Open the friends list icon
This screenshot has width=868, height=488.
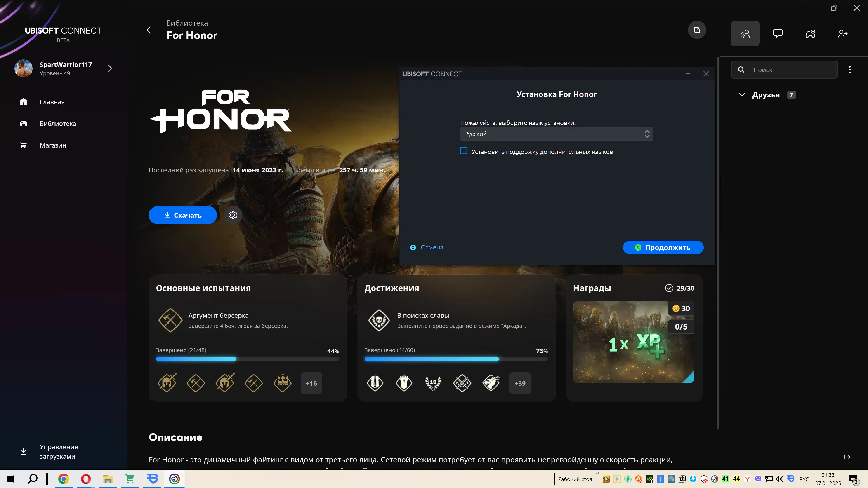[745, 33]
